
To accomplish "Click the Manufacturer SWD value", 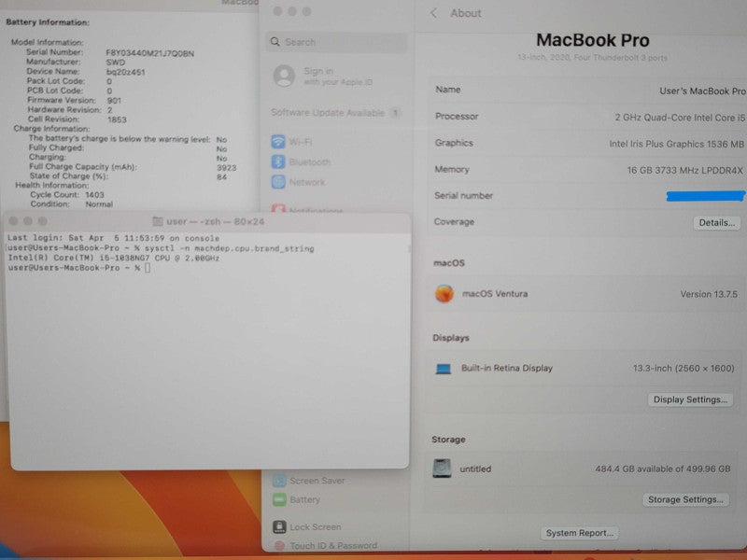I will point(115,63).
